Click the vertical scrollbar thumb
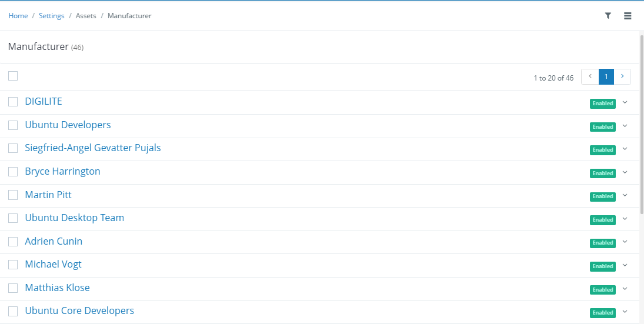644x324 pixels. 642,125
